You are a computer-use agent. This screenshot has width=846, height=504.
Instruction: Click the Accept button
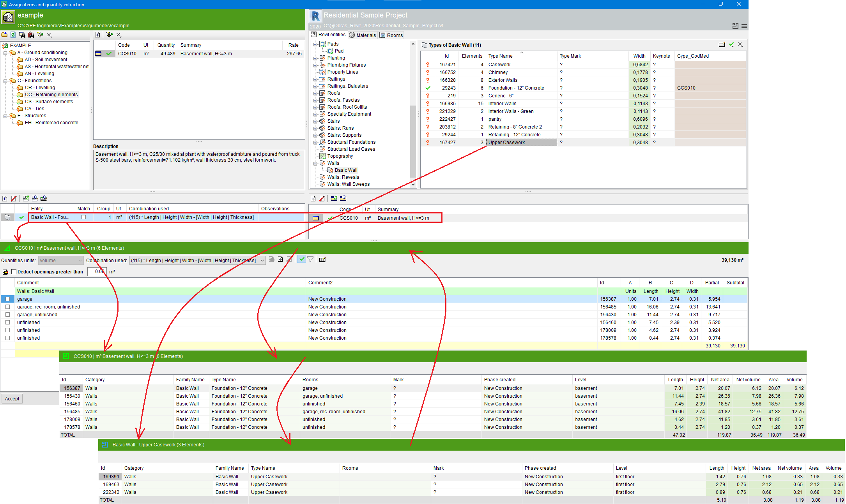pyautogui.click(x=12, y=398)
